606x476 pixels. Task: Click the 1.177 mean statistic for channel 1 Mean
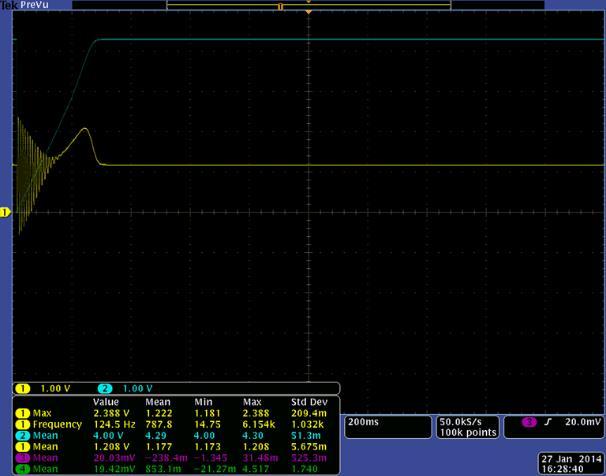pos(159,447)
